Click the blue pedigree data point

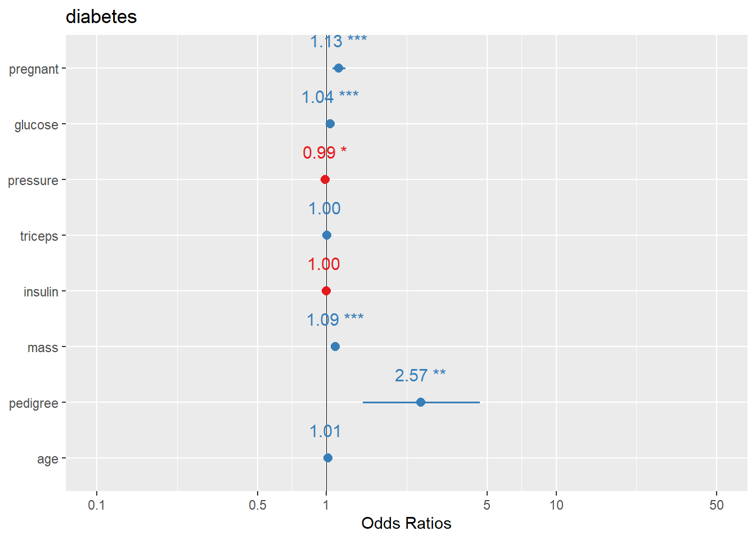pyautogui.click(x=420, y=402)
